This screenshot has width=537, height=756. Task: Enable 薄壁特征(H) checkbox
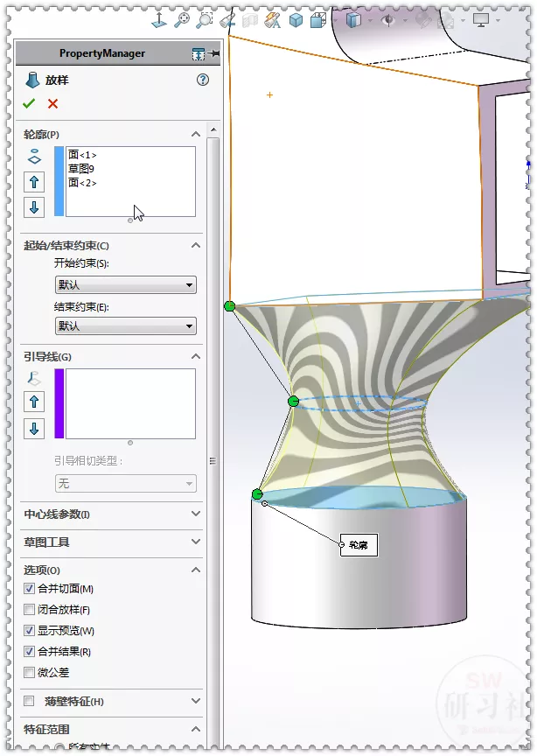pos(30,701)
